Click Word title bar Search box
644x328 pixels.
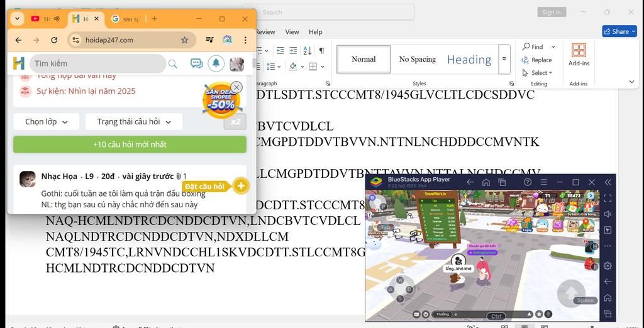tap(328, 13)
